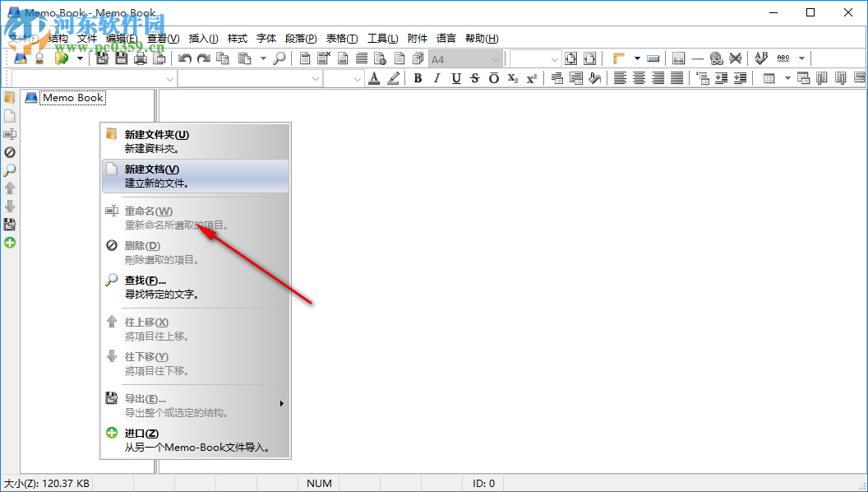Open the 字体 menu
This screenshot has height=492, width=868.
(x=266, y=38)
